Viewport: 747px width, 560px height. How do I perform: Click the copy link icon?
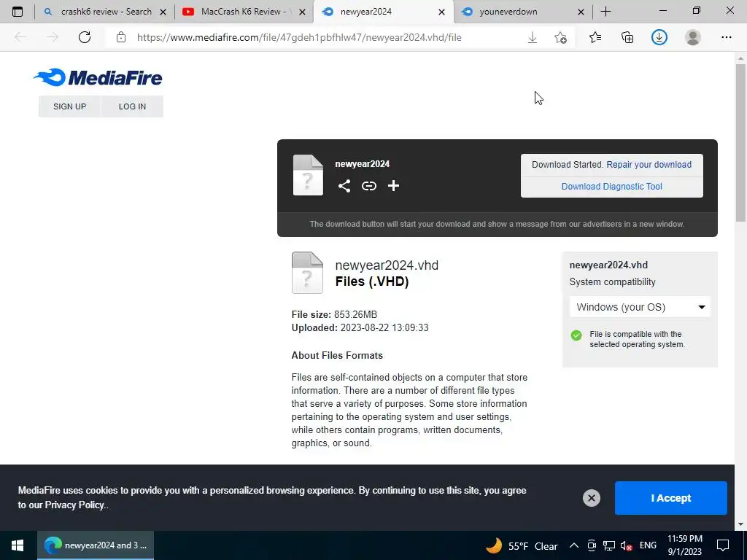point(368,186)
